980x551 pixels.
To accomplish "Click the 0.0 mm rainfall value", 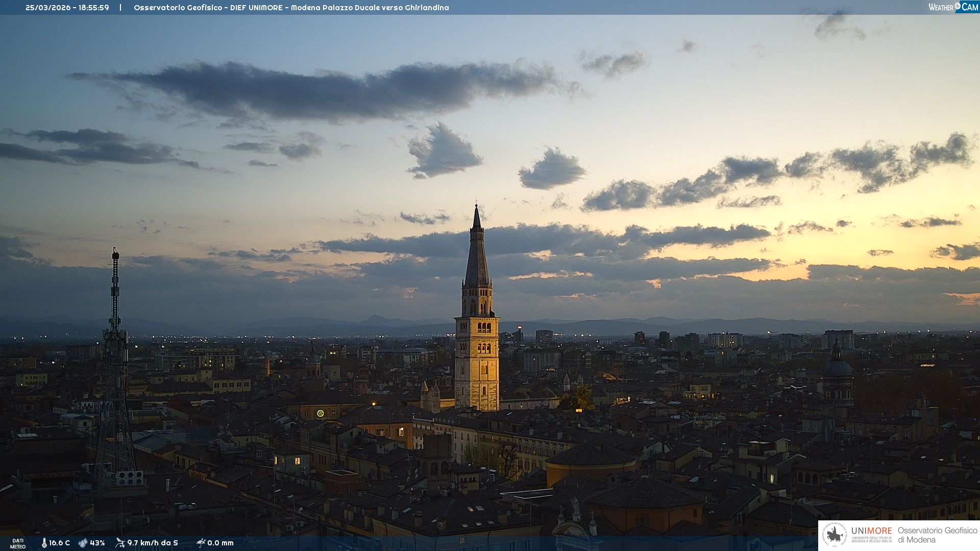I will [x=220, y=543].
